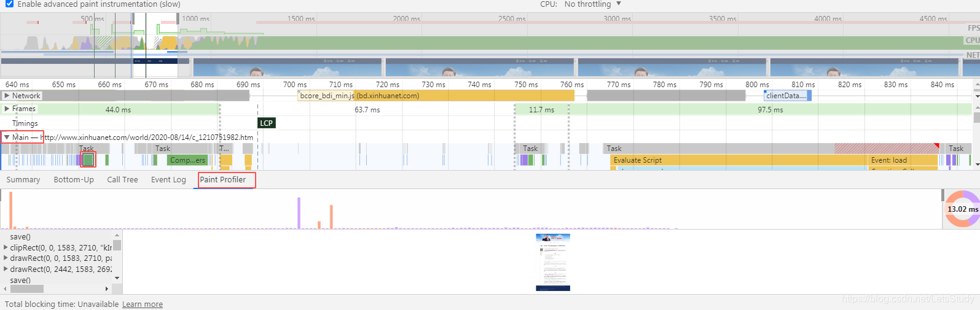
Task: Click the Total blocking time: Unavailable text
Action: tap(62, 304)
